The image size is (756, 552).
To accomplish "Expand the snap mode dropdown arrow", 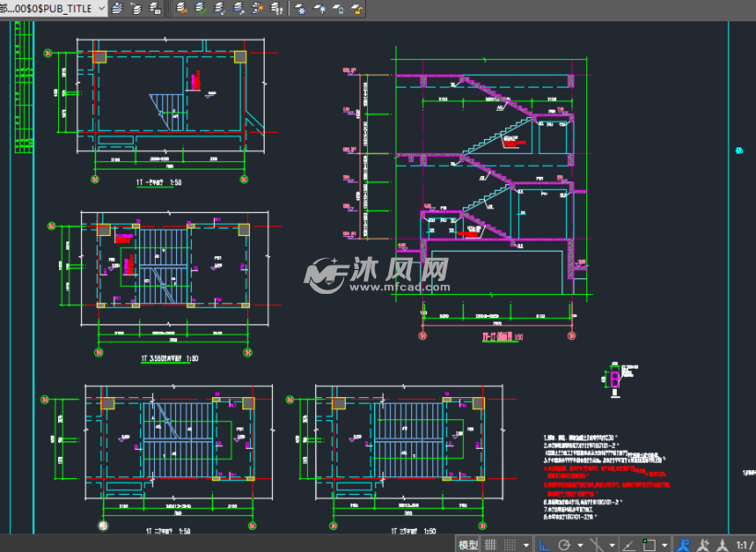I will pos(526,545).
